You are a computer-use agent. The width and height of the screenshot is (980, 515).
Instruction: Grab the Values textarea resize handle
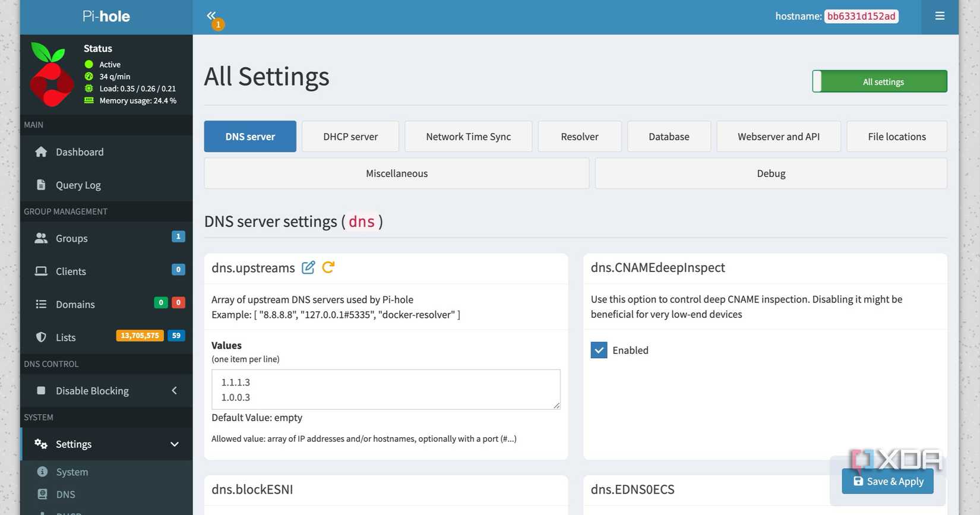click(557, 406)
